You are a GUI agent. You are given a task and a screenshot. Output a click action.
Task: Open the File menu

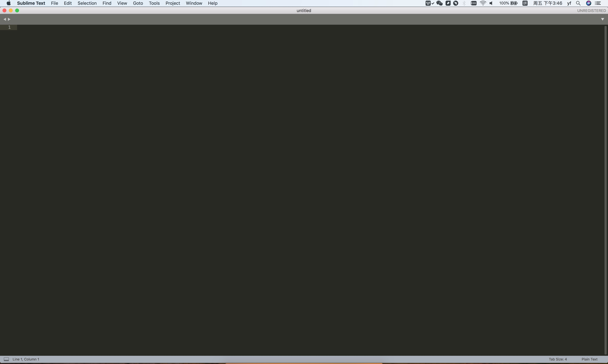tap(54, 3)
